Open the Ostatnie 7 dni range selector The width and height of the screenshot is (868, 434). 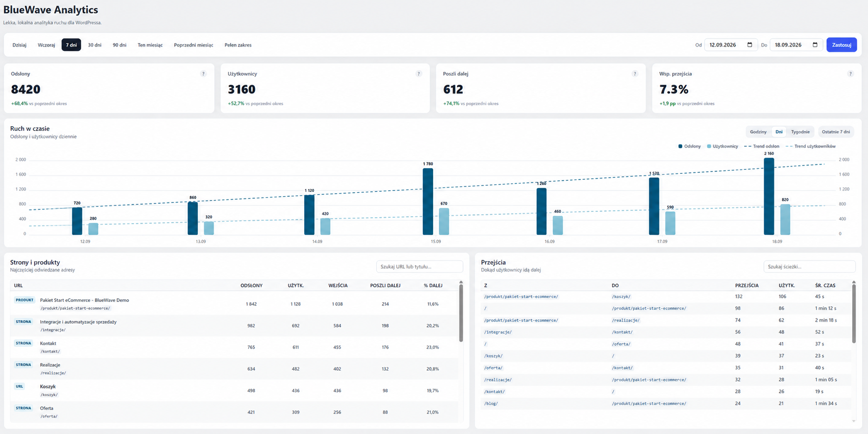coord(836,132)
